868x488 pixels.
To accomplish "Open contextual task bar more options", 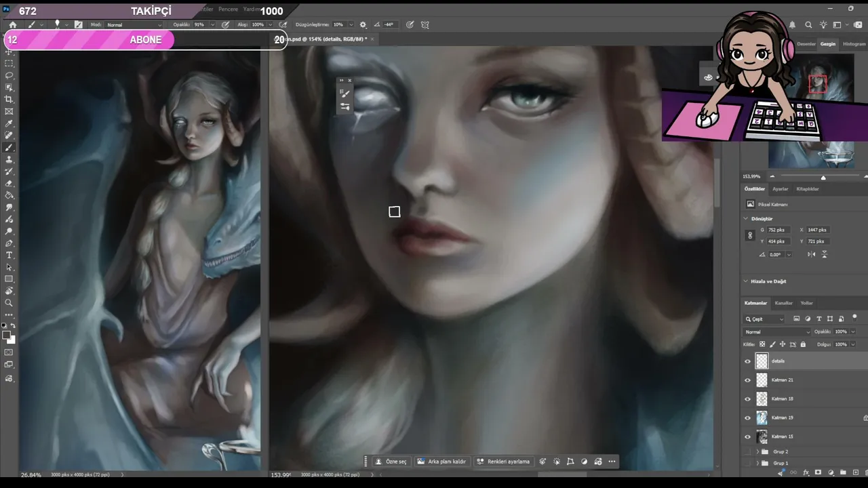I will [612, 462].
